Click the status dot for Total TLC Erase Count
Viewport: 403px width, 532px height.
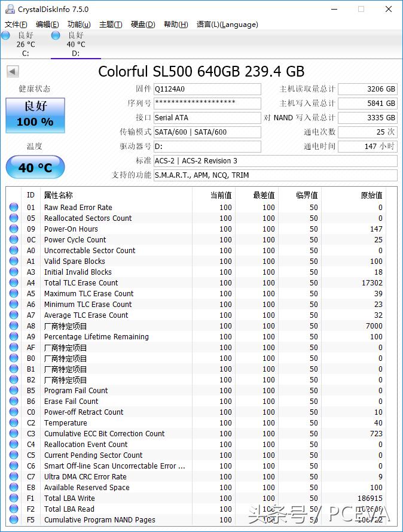14,282
